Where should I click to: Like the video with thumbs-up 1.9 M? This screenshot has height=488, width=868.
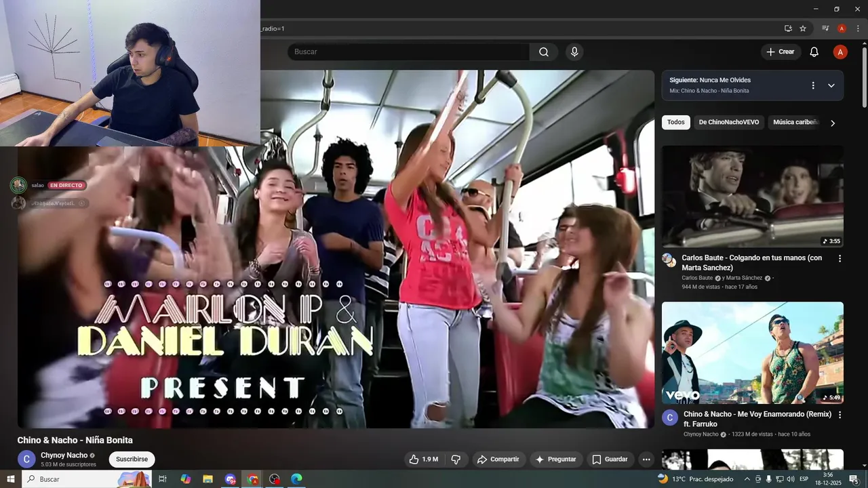[423, 460]
